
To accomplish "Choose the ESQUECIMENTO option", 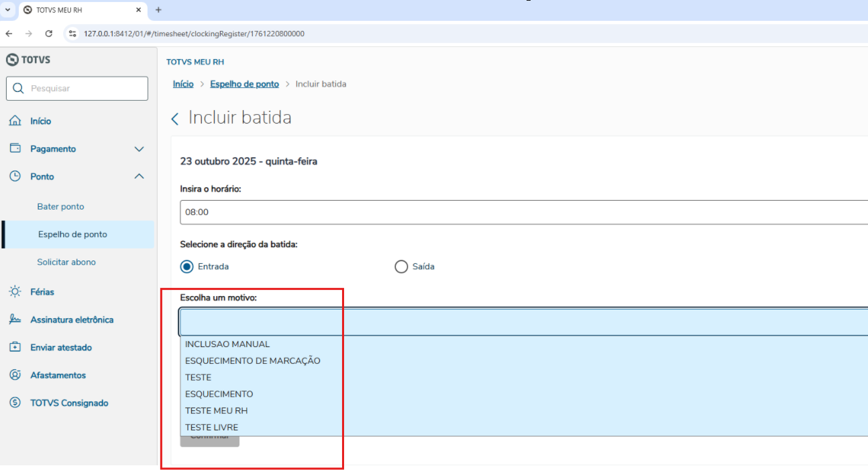I will pos(524,394).
